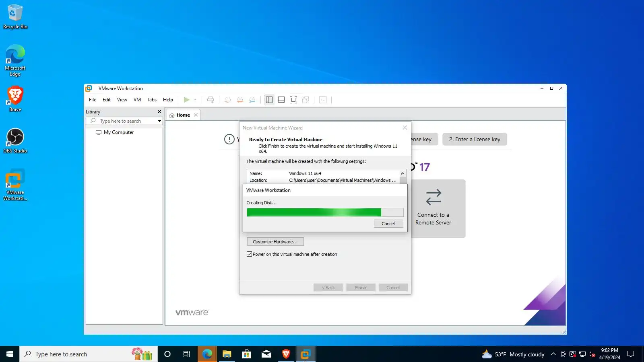Select the VMware Workstation desktop shortcut
The image size is (644, 362).
[15, 185]
